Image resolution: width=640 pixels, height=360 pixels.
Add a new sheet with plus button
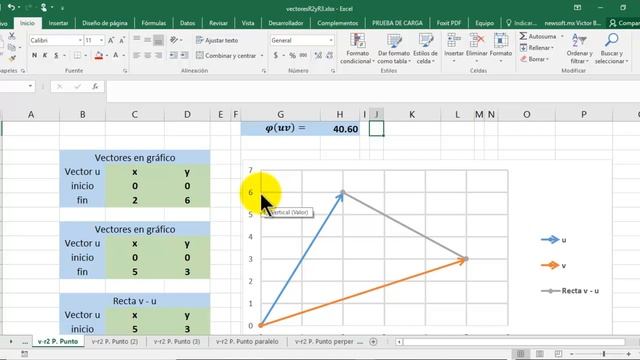pos(373,342)
